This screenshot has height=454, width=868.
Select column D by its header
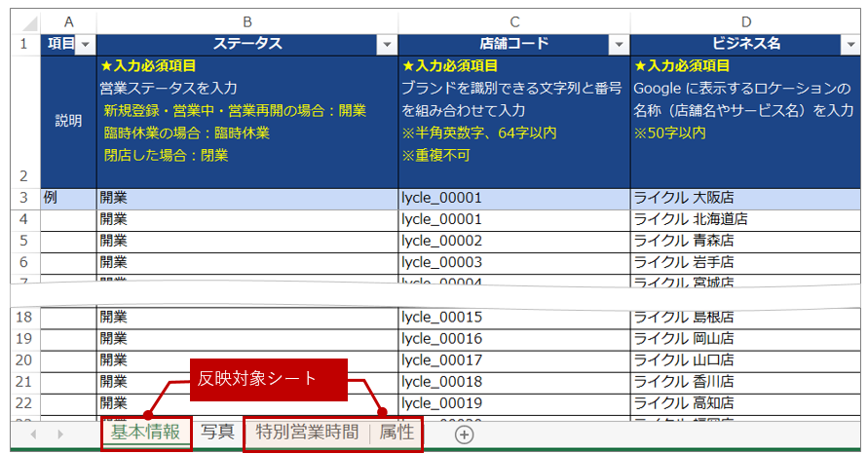[745, 21]
